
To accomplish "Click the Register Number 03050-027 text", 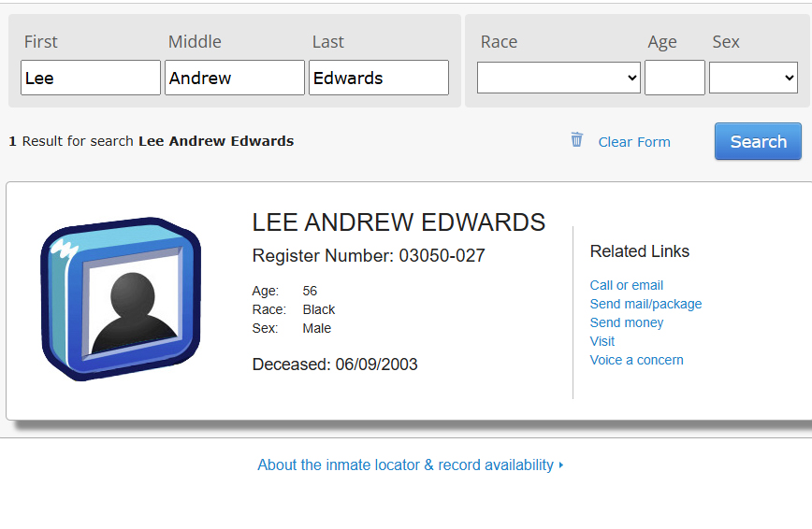I will pos(369,256).
